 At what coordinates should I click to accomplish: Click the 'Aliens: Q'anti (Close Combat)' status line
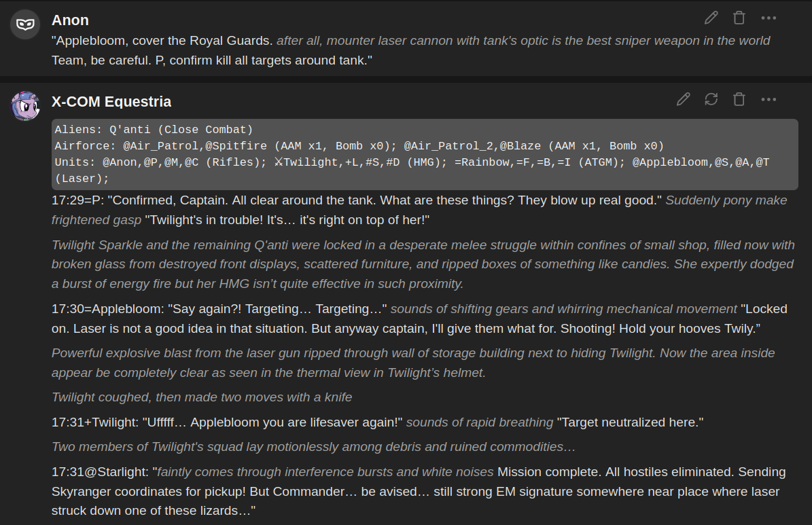click(154, 130)
